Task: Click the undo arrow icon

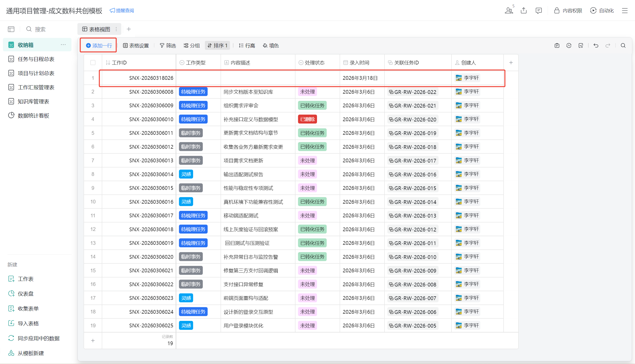Action: point(596,46)
